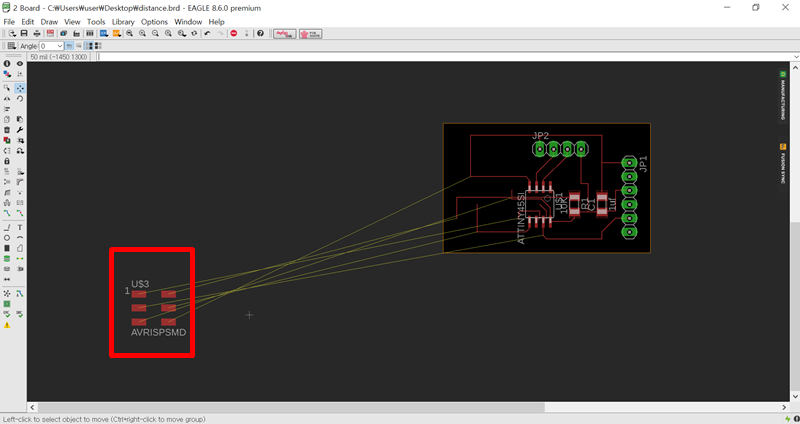Select the Arc tool
The width and height of the screenshot is (800, 424).
click(20, 238)
